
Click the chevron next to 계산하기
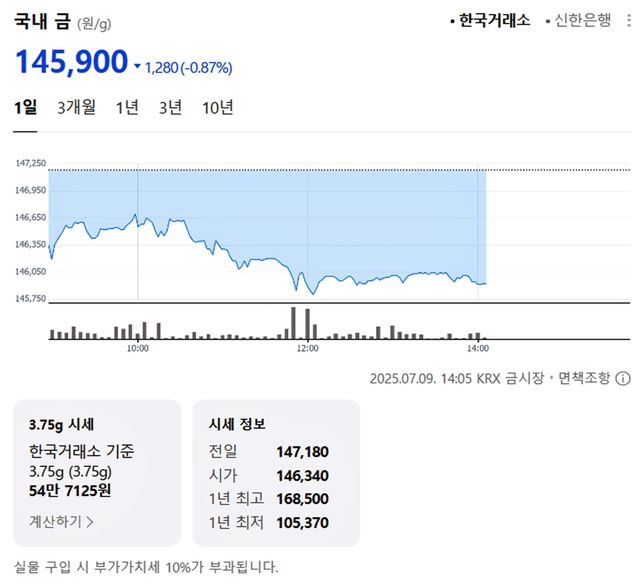coord(90,520)
